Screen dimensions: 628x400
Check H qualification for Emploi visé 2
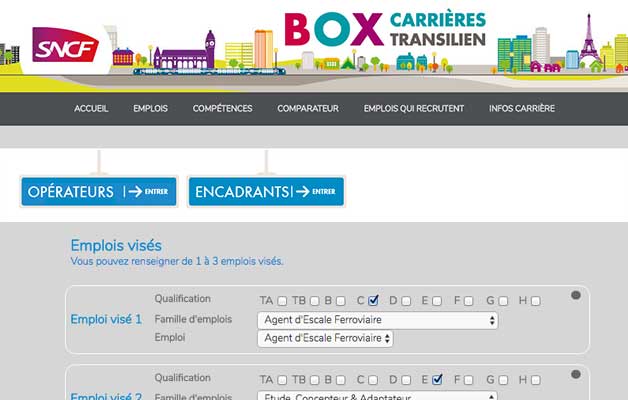tap(535, 380)
